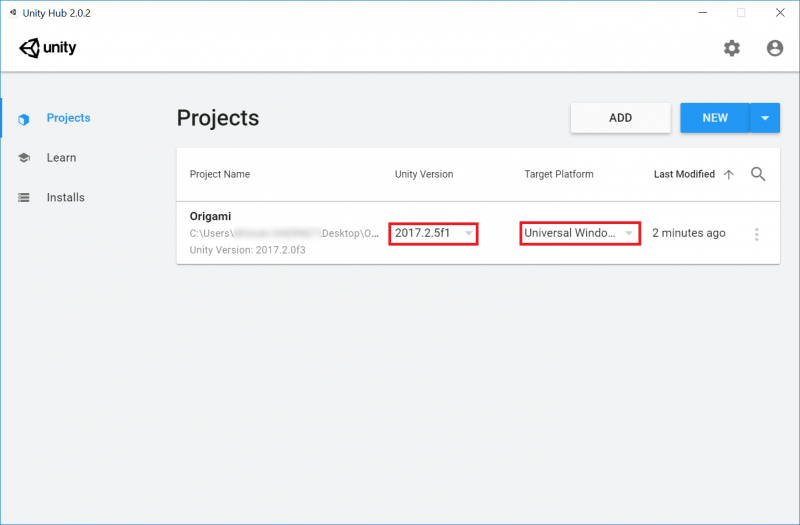This screenshot has height=525, width=800.
Task: Switch to the Learn section
Action: pyautogui.click(x=61, y=158)
